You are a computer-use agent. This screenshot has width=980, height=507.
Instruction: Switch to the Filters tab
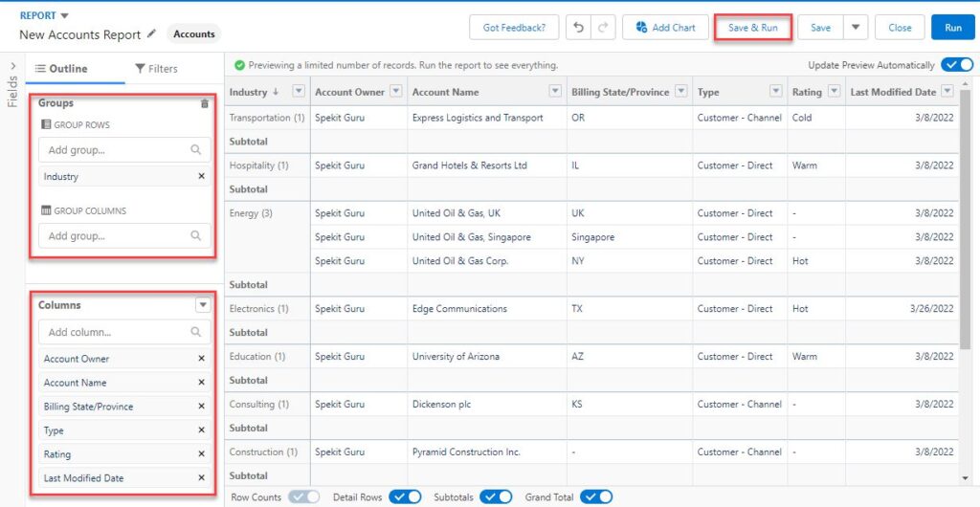(x=156, y=69)
